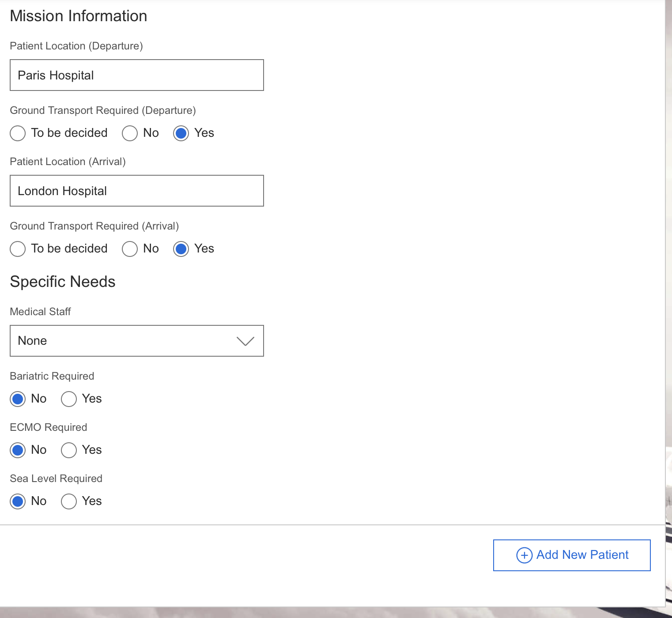Choose 'No' for arrival ground transport
672x618 pixels.
click(x=130, y=249)
